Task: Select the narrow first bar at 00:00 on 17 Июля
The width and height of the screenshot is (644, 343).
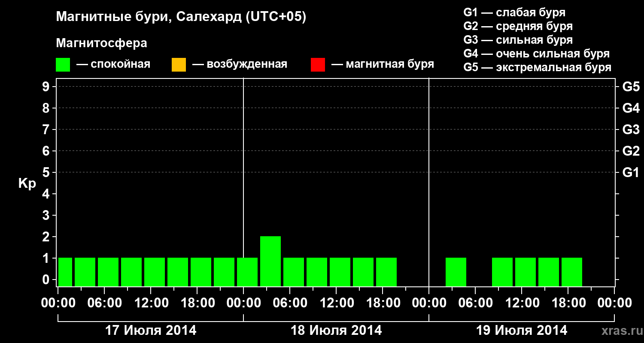Action: [x=65, y=272]
